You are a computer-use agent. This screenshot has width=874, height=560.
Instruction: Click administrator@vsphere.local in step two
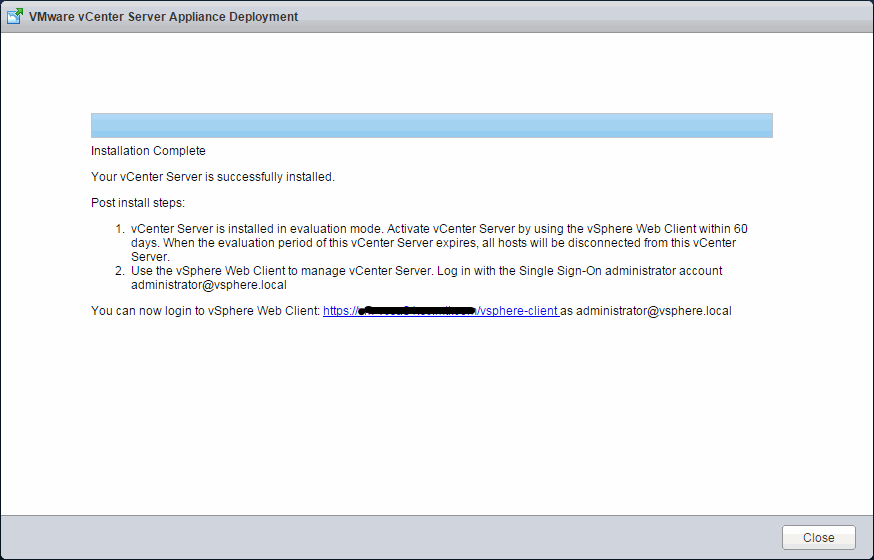click(209, 285)
